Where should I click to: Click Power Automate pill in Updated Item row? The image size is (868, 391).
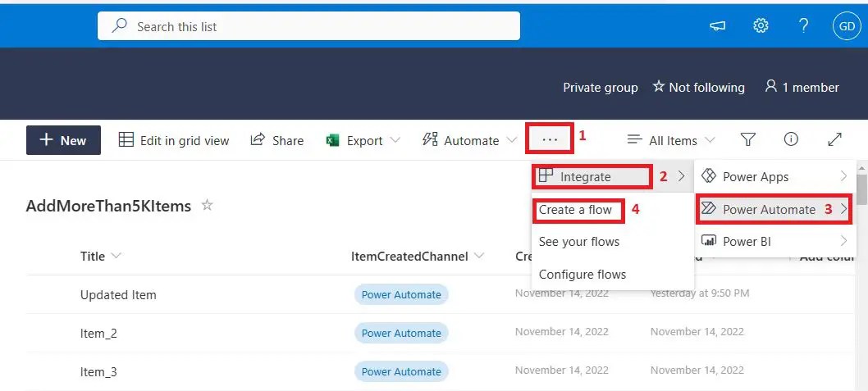pyautogui.click(x=401, y=295)
